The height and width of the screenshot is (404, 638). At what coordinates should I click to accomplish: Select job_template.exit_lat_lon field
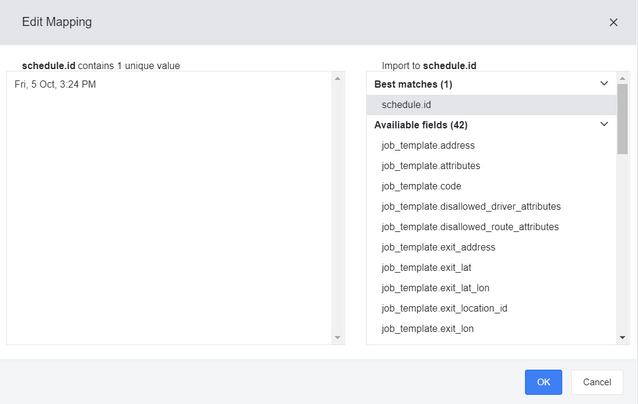(x=435, y=288)
